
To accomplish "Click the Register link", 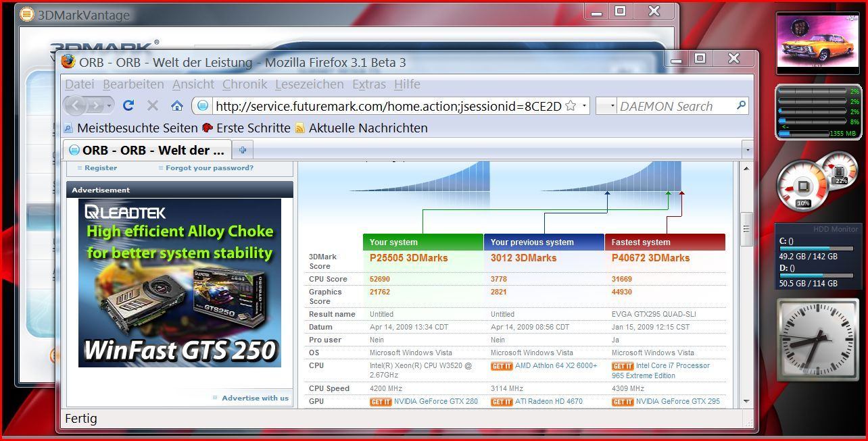I will coord(101,167).
